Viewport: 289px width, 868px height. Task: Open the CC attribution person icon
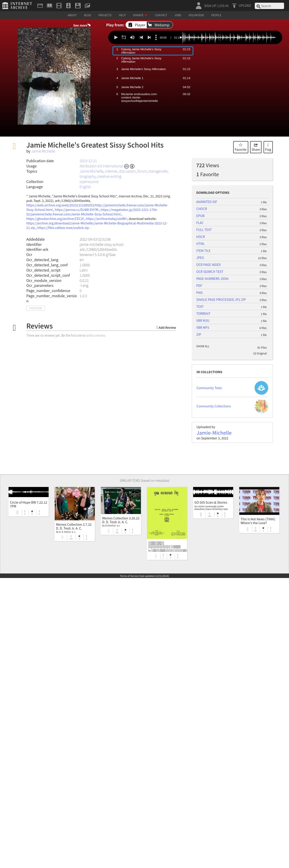click(x=132, y=166)
